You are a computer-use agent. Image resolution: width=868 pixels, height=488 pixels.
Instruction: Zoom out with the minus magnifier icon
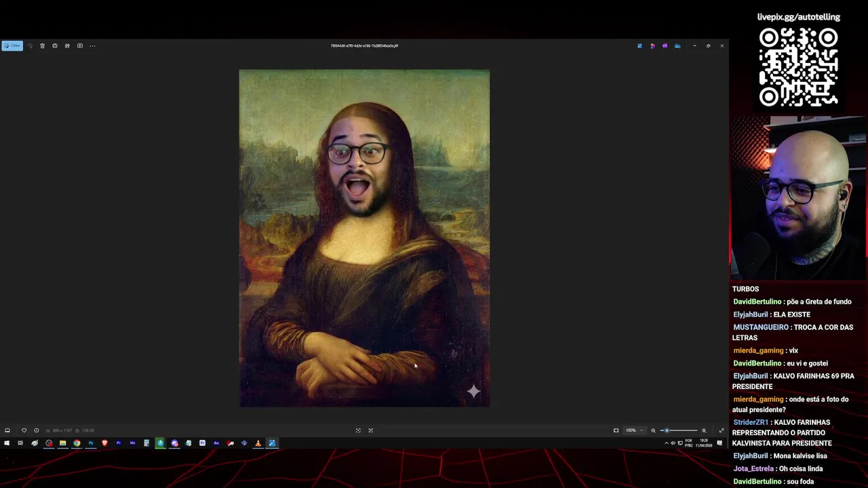(653, 430)
